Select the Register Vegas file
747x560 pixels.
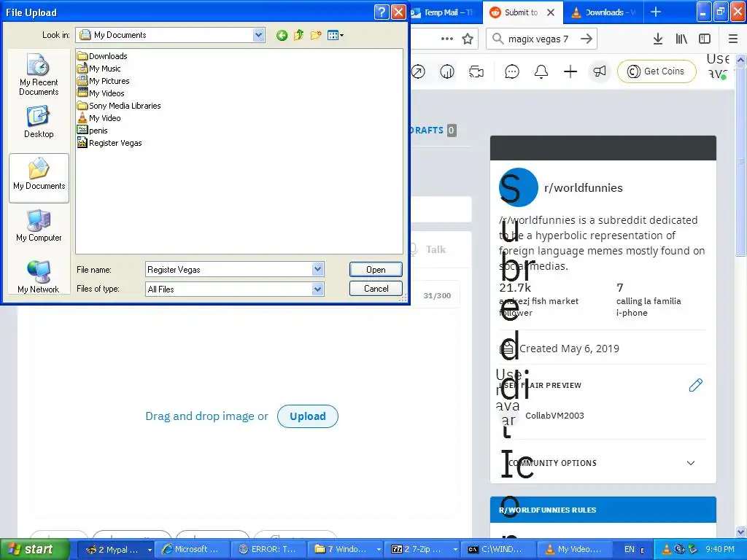click(x=109, y=142)
